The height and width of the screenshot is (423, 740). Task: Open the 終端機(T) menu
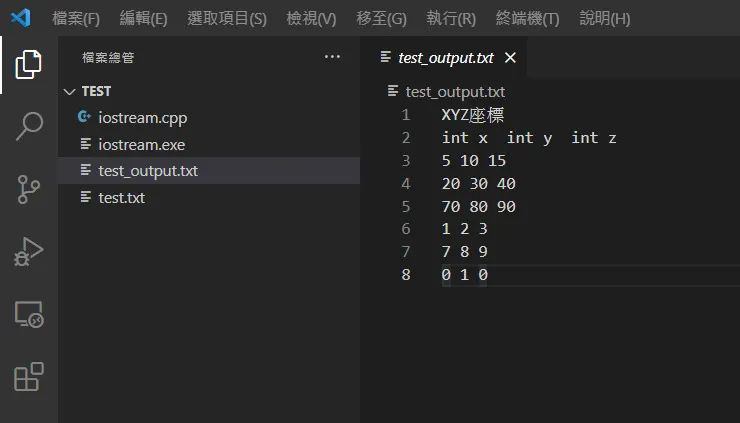(x=527, y=18)
